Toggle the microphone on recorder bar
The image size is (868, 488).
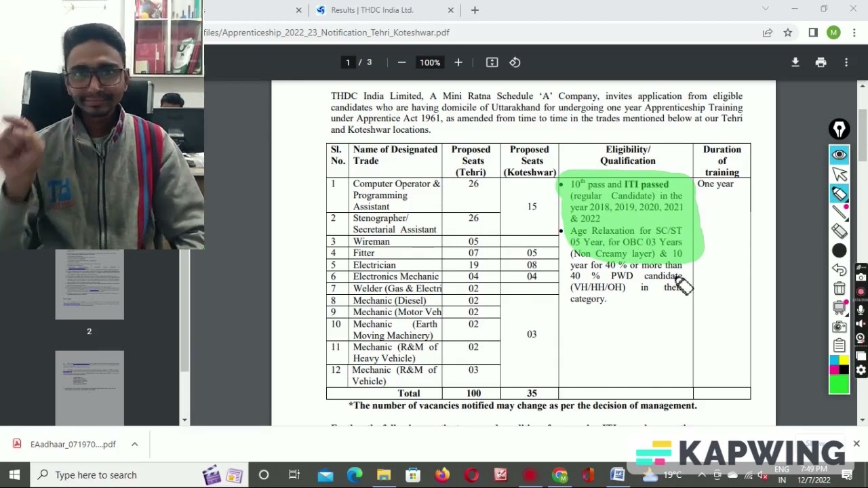[x=861, y=309]
